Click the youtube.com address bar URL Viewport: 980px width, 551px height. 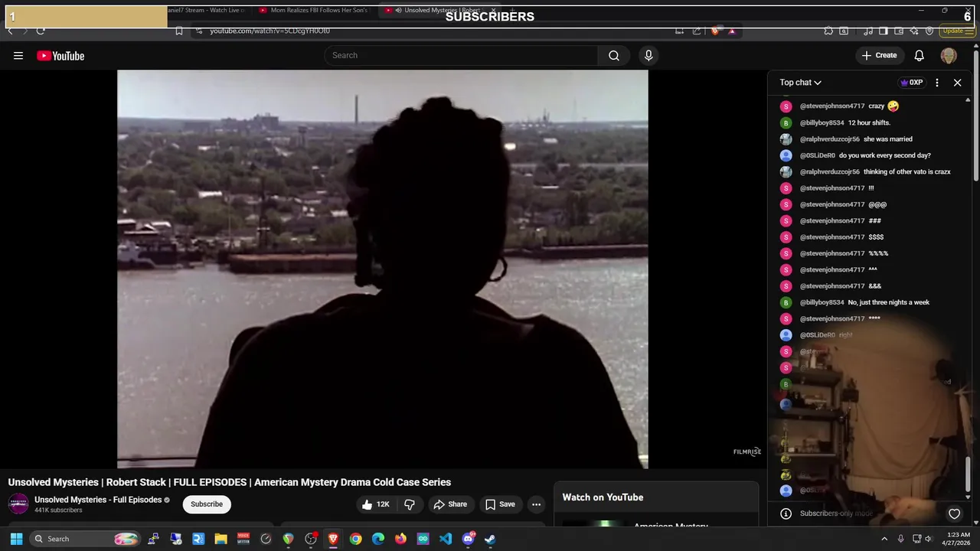pos(269,31)
